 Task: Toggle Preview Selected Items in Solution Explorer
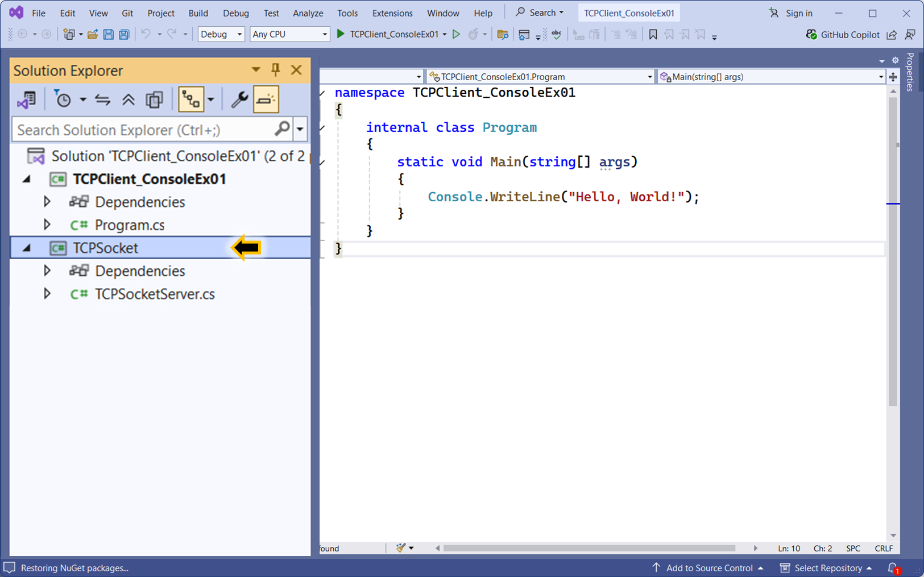pyautogui.click(x=266, y=100)
